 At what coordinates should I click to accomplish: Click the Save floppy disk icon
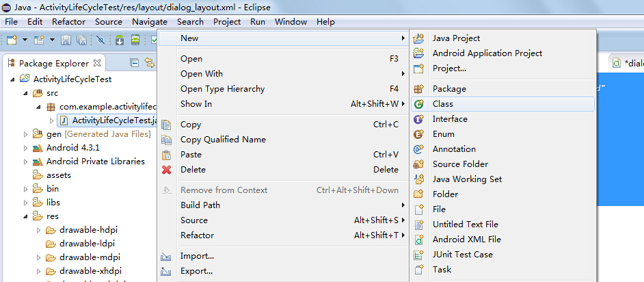pos(66,40)
